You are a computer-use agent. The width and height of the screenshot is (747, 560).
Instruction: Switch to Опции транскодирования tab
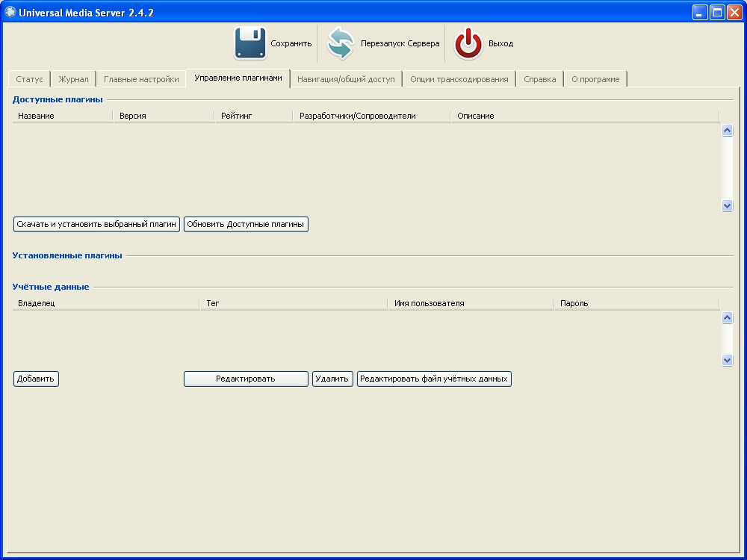[459, 79]
